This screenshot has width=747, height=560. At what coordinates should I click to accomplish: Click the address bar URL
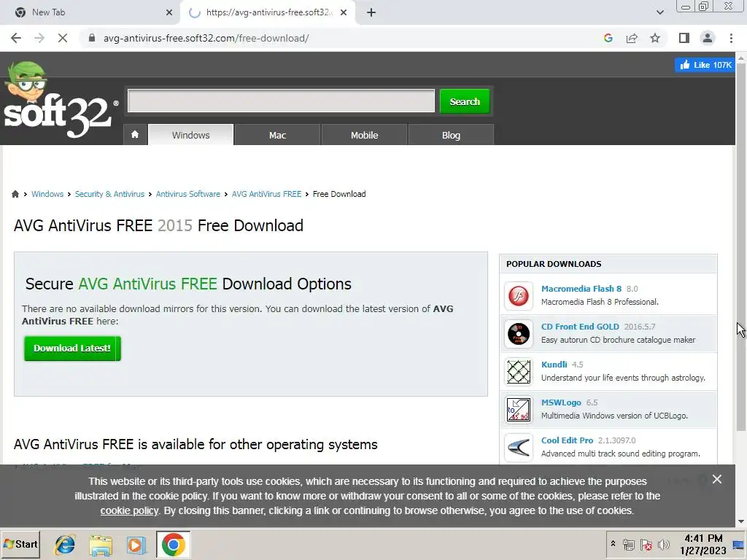(x=206, y=38)
